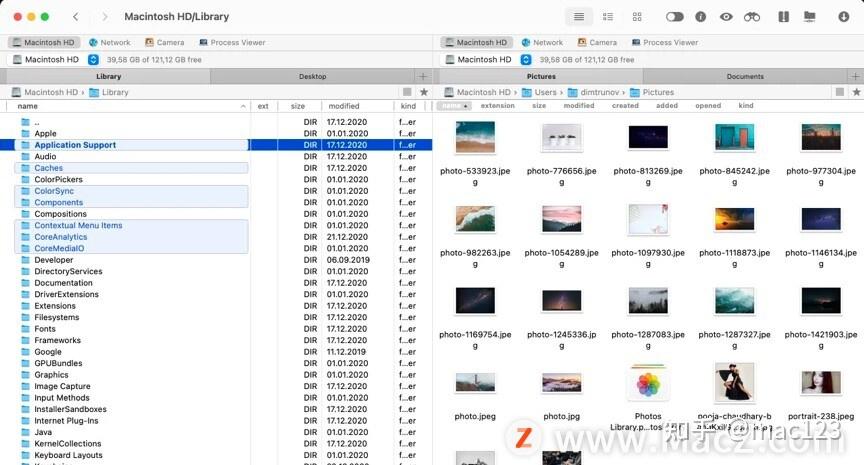Viewport: 864px width, 465px height.
Task: Click the name column sort arrow
Action: pos(243,106)
